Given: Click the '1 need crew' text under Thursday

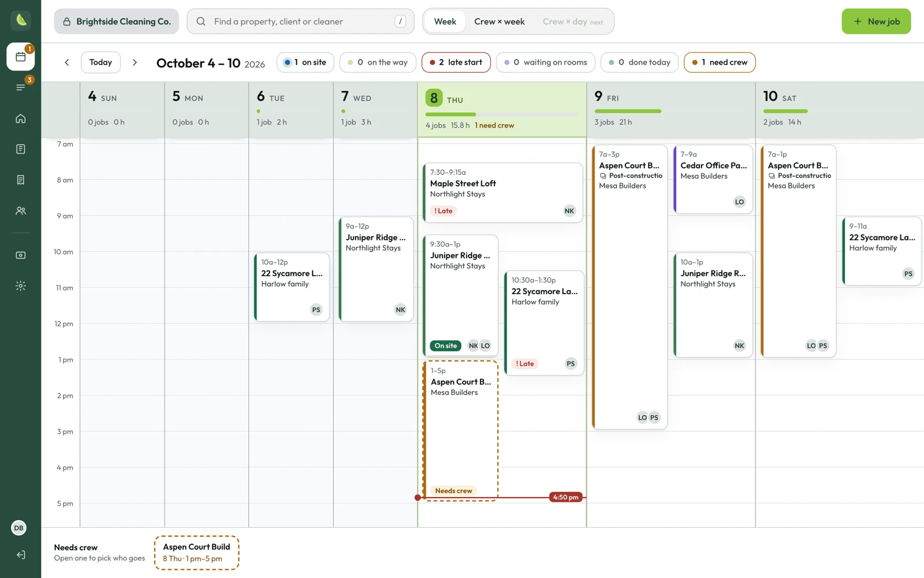Looking at the screenshot, I should tap(494, 125).
